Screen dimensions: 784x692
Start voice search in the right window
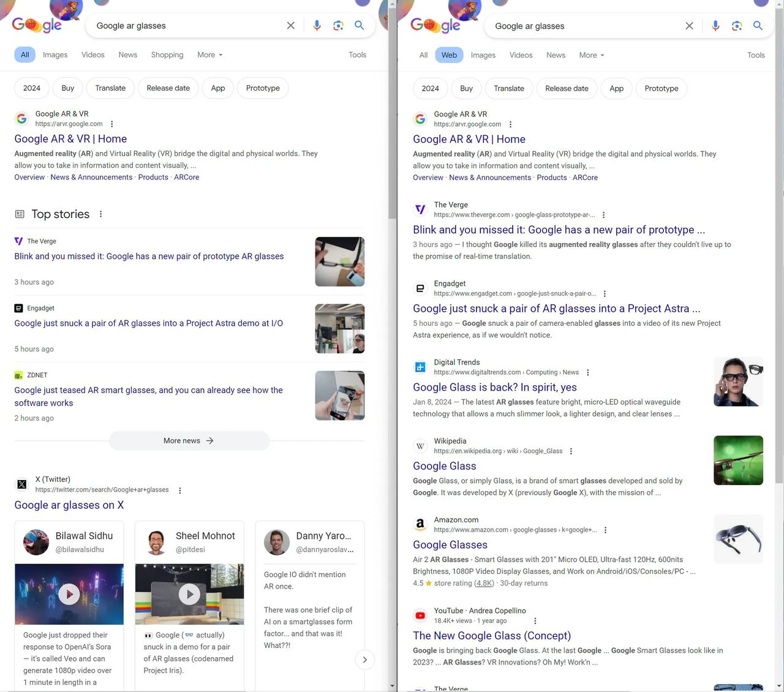coord(715,26)
